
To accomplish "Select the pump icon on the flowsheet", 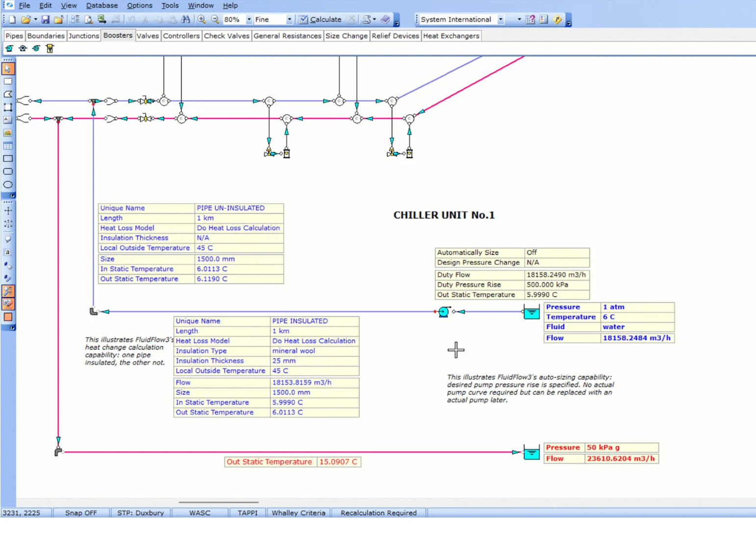I will 443,312.
